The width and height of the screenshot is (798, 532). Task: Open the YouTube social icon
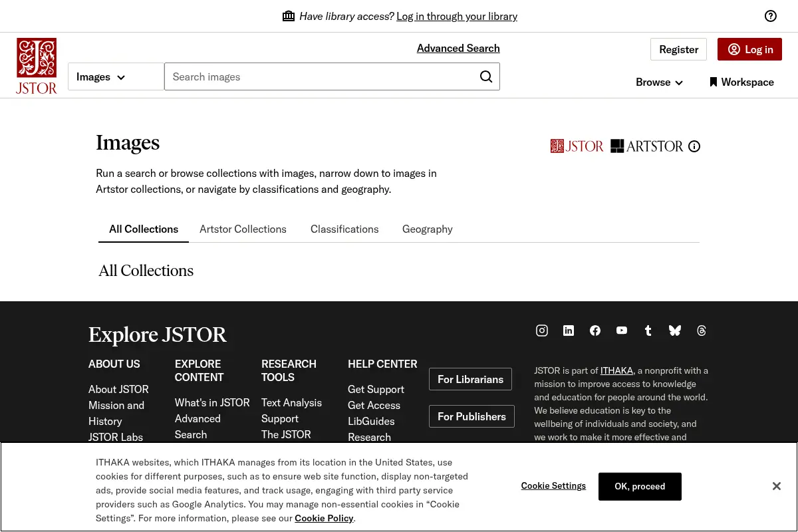(622, 331)
